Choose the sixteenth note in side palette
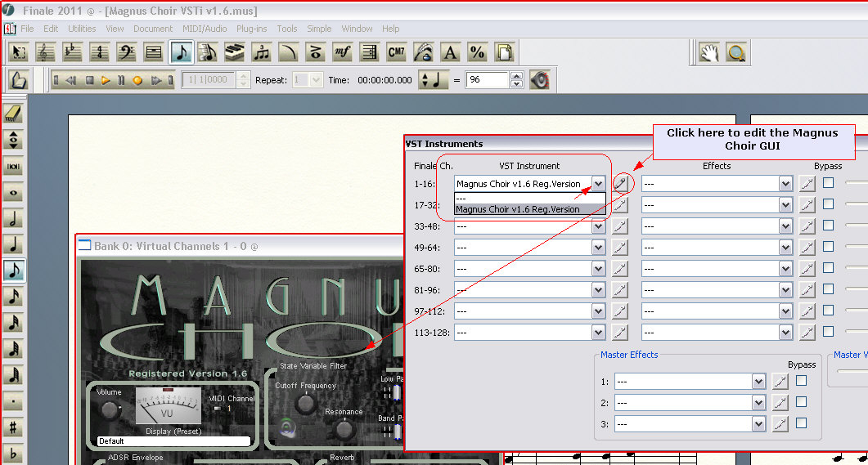 pyautogui.click(x=13, y=297)
